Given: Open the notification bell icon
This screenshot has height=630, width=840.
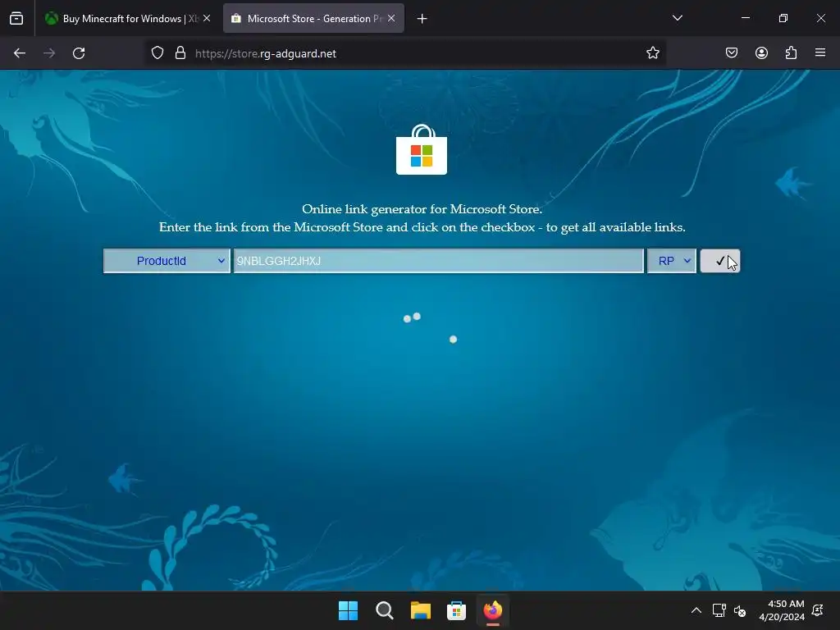Looking at the screenshot, I should tap(818, 610).
